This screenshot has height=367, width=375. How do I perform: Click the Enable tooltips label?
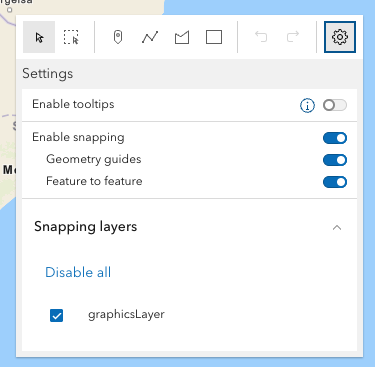(73, 104)
